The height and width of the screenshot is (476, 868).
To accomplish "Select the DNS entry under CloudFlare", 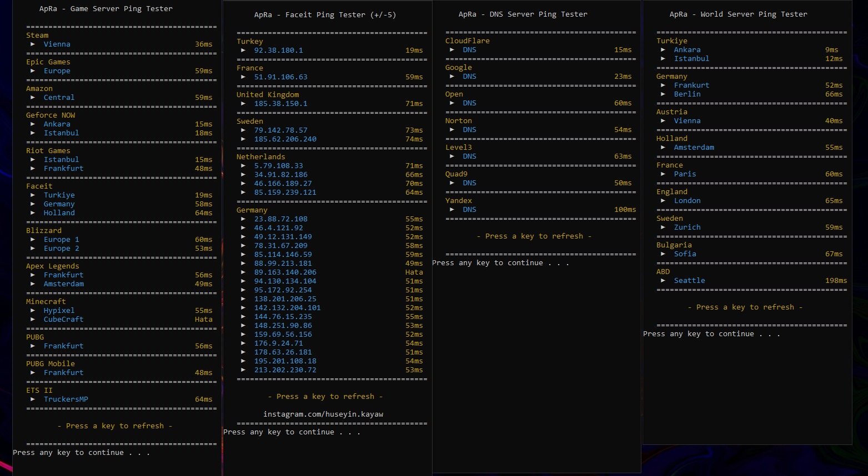I will click(470, 50).
